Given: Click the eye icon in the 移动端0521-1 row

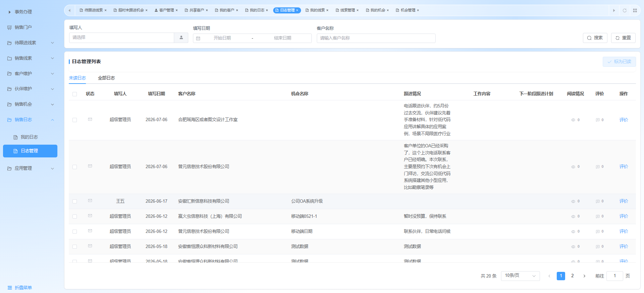Looking at the screenshot, I should point(573,216).
